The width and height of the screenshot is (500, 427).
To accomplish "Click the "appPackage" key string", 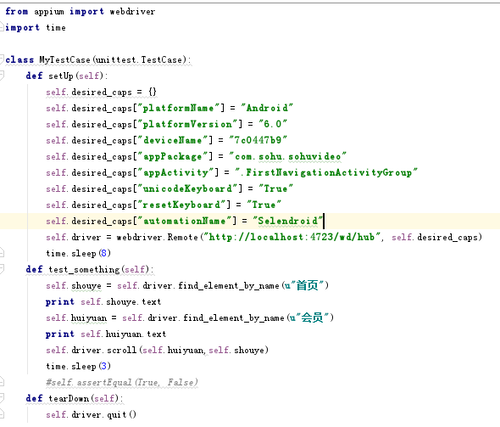I will 173,156.
